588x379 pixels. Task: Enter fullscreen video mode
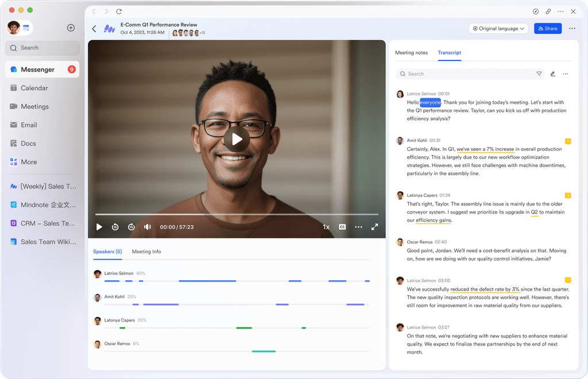click(374, 227)
